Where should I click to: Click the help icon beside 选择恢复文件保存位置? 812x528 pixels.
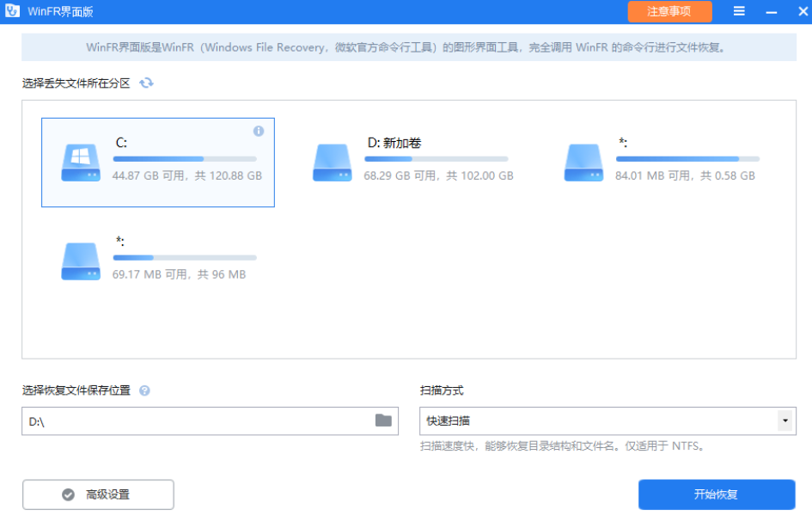(145, 390)
